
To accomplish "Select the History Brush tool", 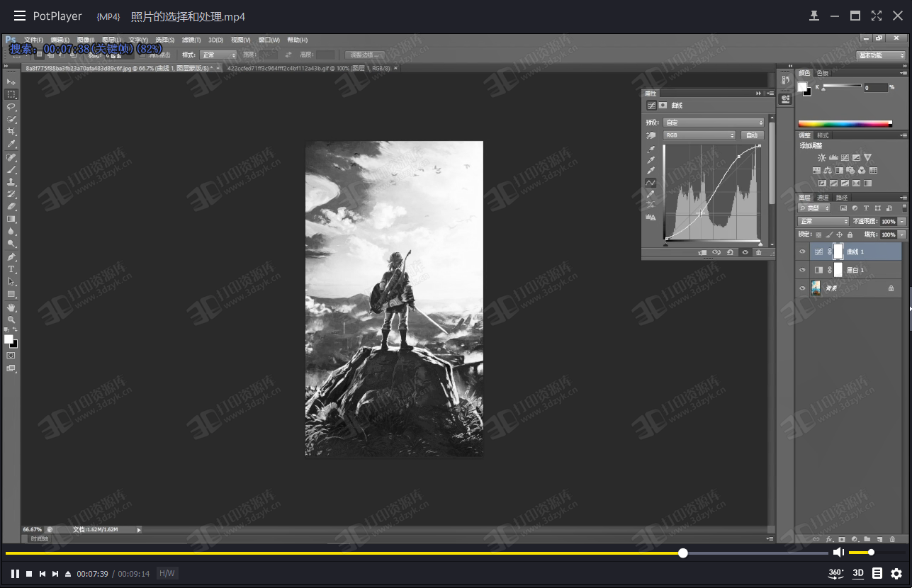I will point(11,194).
